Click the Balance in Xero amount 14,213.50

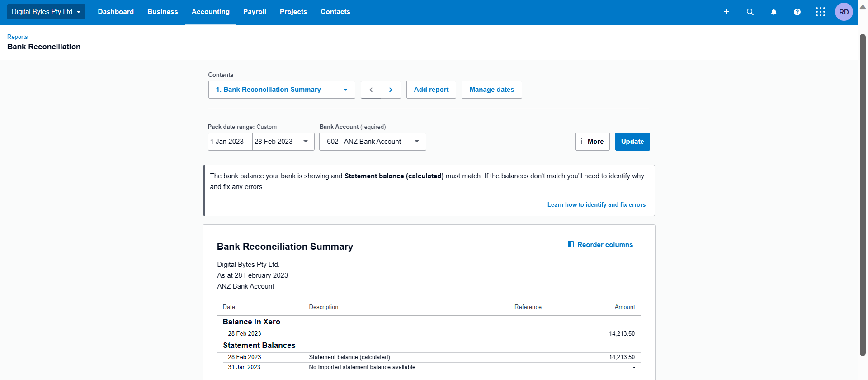coord(622,333)
